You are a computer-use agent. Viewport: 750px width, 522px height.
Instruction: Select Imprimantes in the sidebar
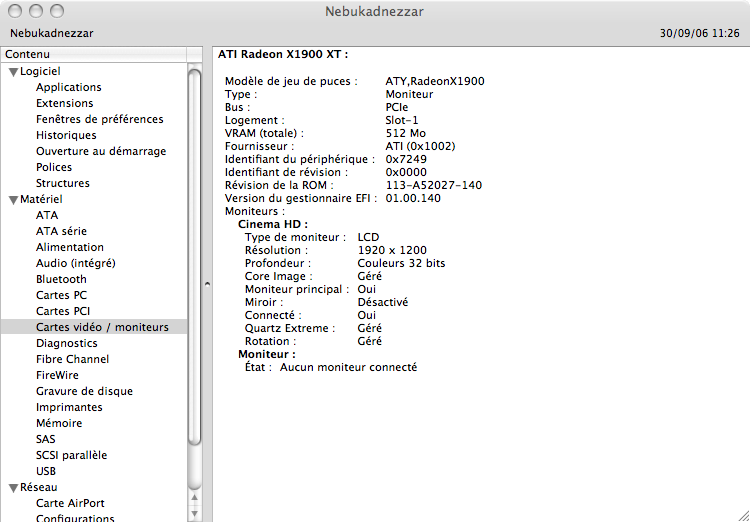(69, 407)
